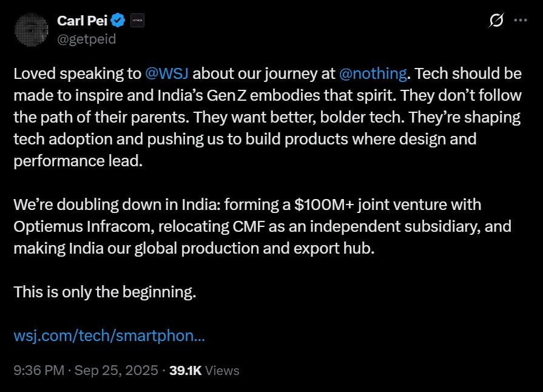Screen dimensions: 543x392
Task: Click the 'performance lead.' text line
Action: point(78,161)
